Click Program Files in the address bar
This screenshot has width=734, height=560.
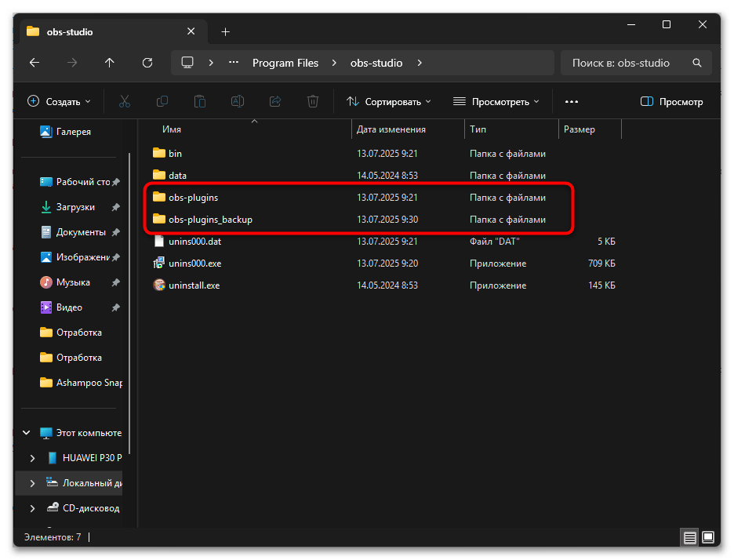285,63
